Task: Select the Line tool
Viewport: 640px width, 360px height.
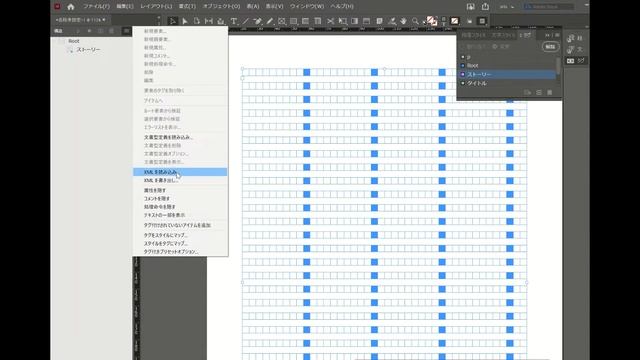Action: (245, 21)
